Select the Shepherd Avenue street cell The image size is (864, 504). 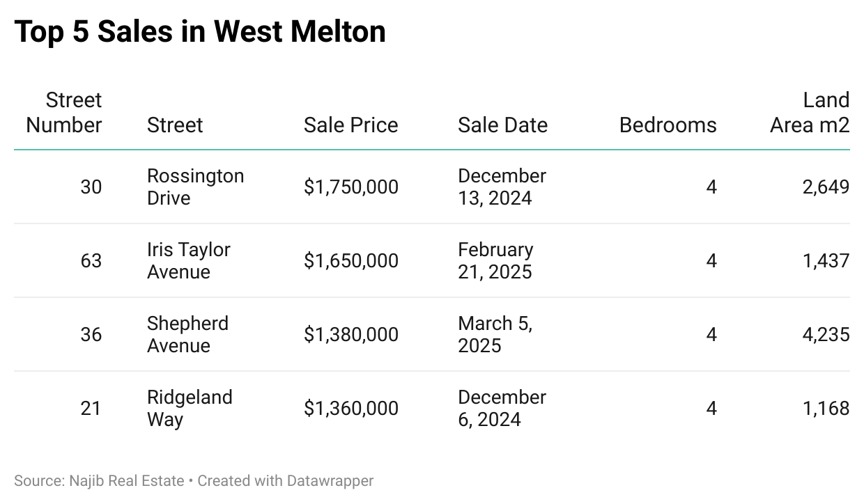tap(187, 335)
